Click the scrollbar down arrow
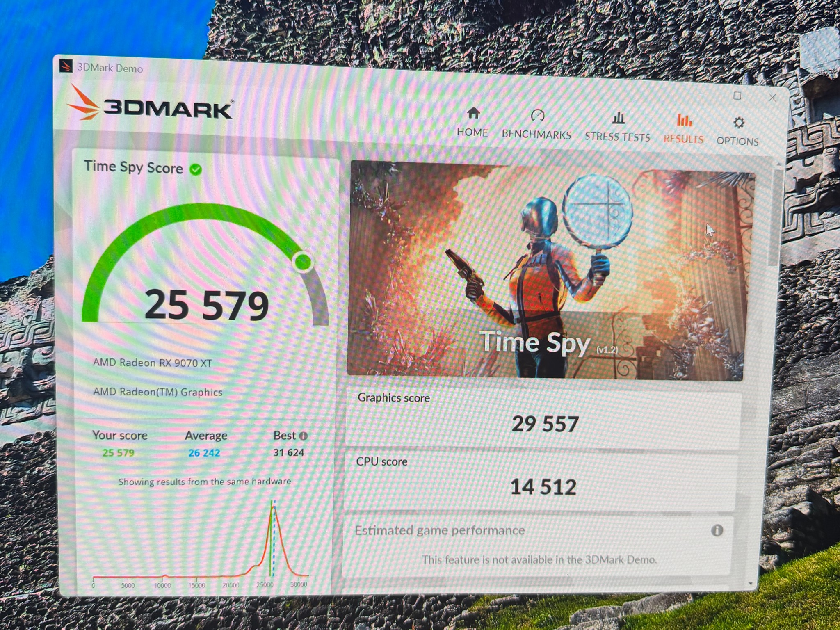The image size is (840, 630). [750, 583]
